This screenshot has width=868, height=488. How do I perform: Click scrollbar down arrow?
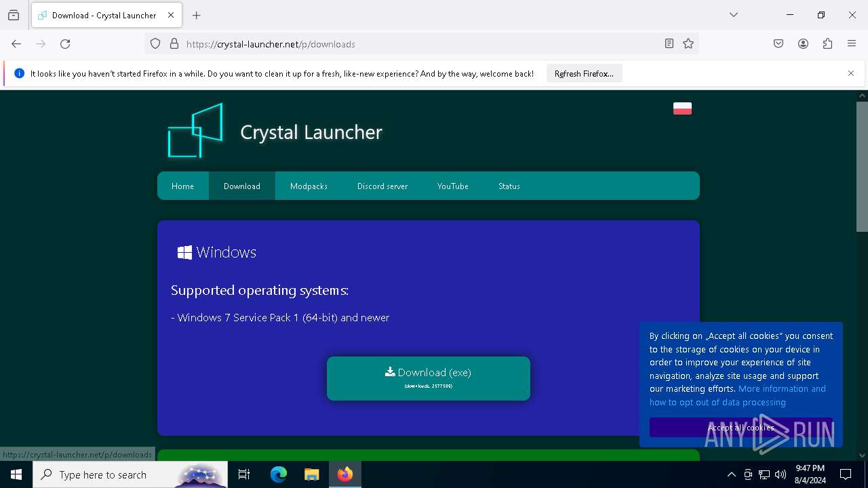(862, 455)
